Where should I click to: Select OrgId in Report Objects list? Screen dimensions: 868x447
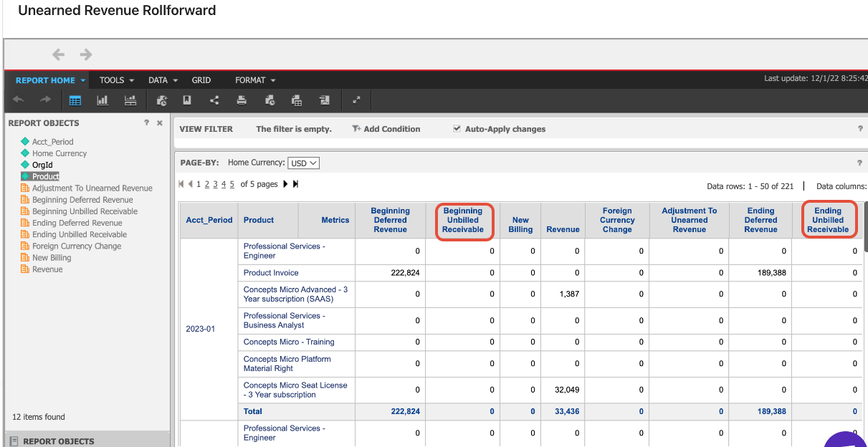(x=42, y=165)
